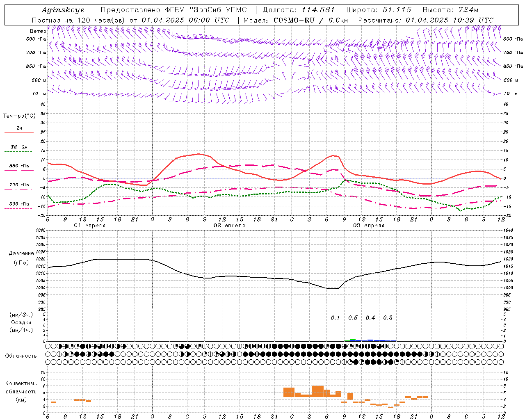Image resolution: width=525 pixels, height=420 pixels.
Task: Click the 850 гПа temperature legend line sample
Action: (x=19, y=170)
